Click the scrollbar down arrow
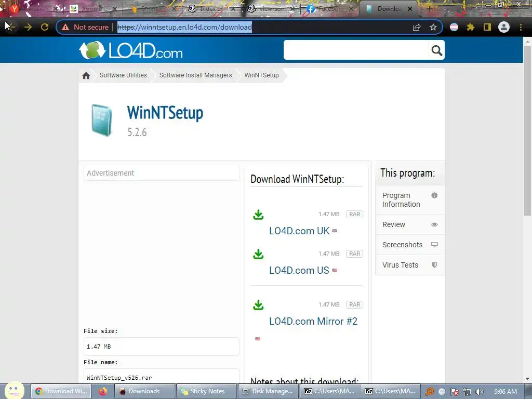The image size is (532, 399). point(527,379)
